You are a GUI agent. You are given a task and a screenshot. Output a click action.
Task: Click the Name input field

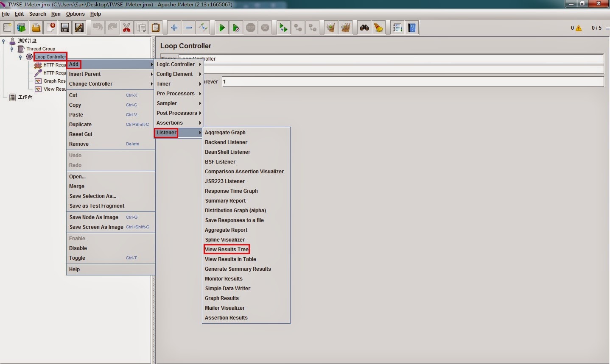coord(391,58)
